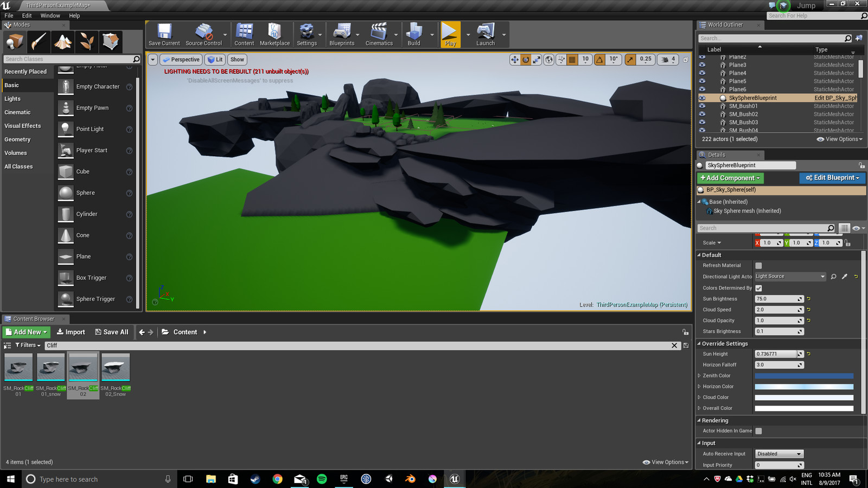Open Help menu
The image size is (868, 488).
tap(74, 16)
